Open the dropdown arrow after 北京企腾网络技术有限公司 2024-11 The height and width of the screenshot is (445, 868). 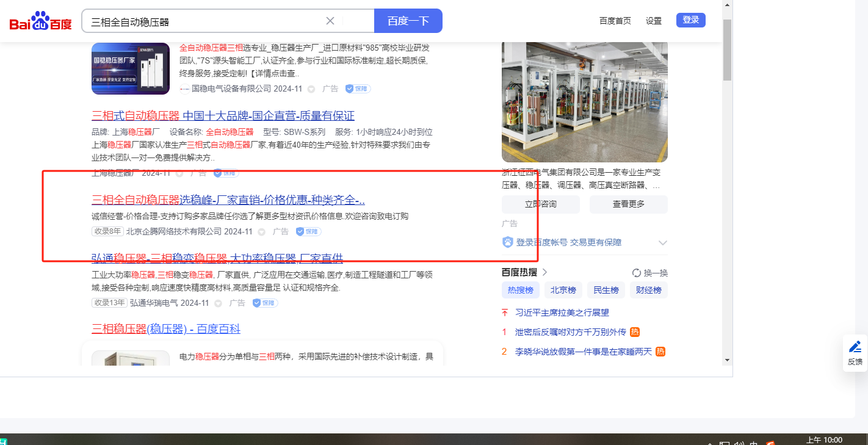pyautogui.click(x=261, y=232)
